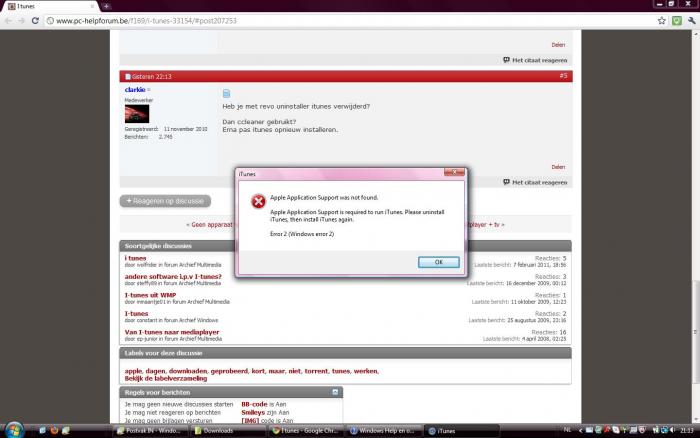
Task: Click the 'dagen' label tag
Action: 155,371
